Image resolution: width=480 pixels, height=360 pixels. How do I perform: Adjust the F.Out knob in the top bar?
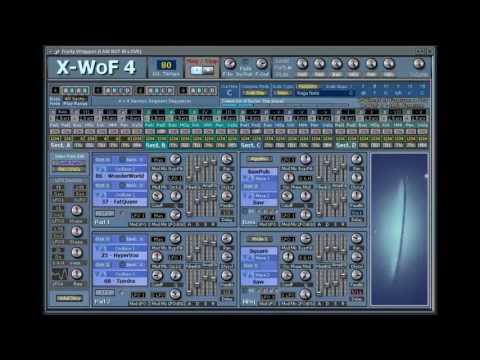(x=262, y=63)
